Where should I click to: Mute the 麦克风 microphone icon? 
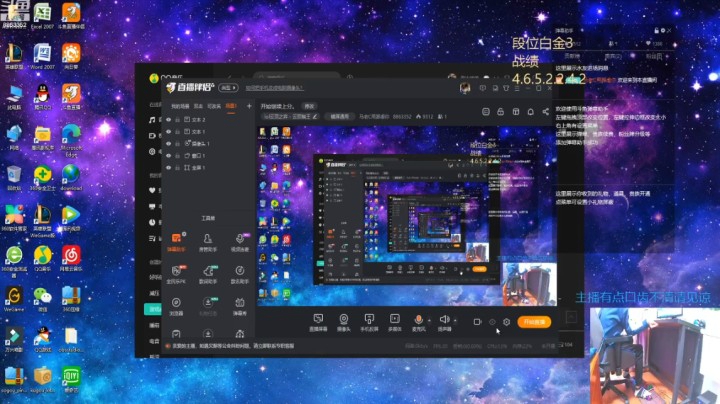click(x=418, y=320)
